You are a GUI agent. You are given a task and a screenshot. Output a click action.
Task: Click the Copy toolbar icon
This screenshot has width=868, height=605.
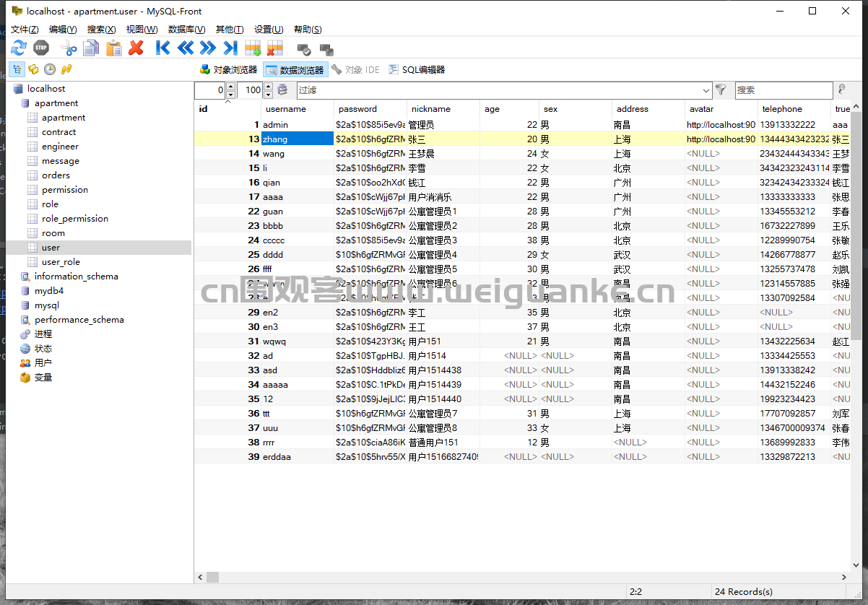pyautogui.click(x=91, y=48)
